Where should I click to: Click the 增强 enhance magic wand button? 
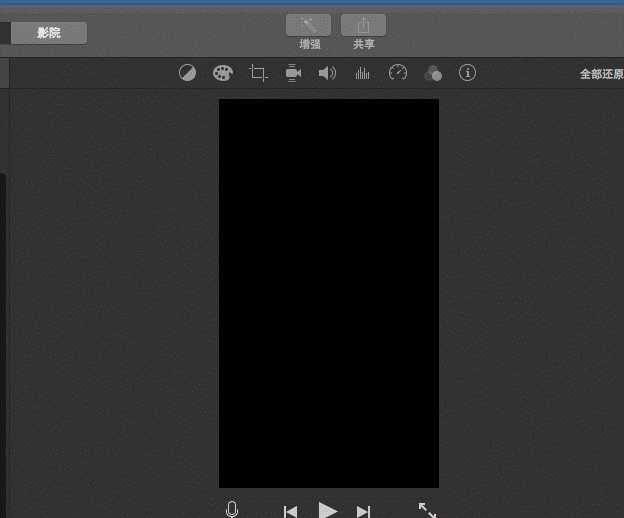308,25
